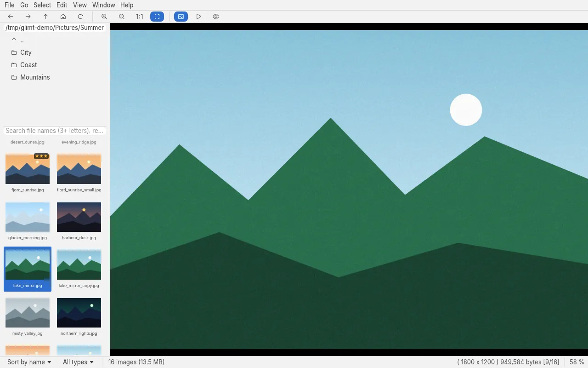Image resolution: width=588 pixels, height=368 pixels.
Task: Toggle the image view mode button
Action: 181,17
